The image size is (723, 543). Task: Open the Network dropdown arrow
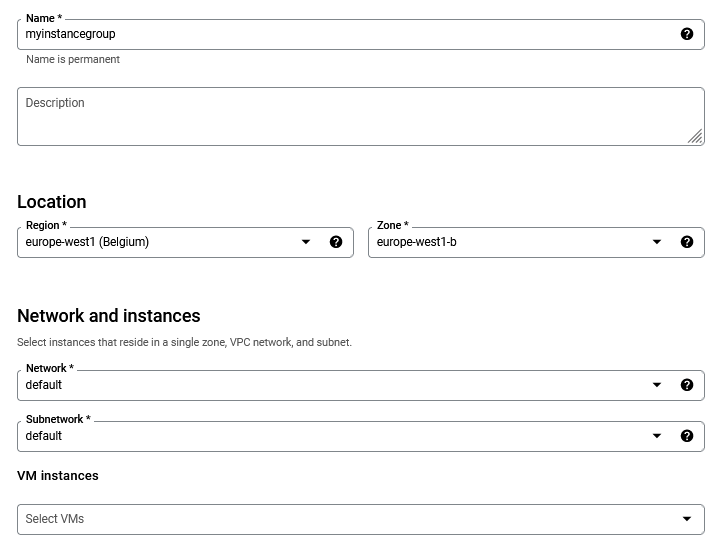click(657, 385)
